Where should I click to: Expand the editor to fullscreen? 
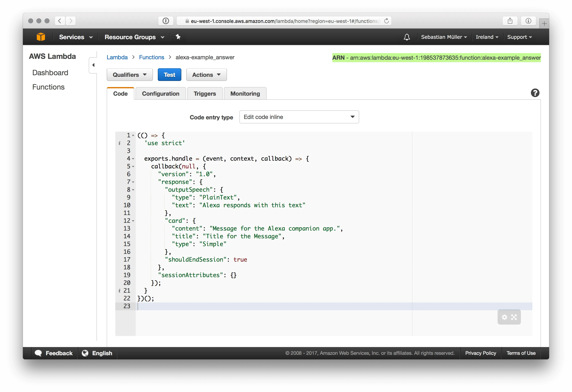click(x=514, y=317)
